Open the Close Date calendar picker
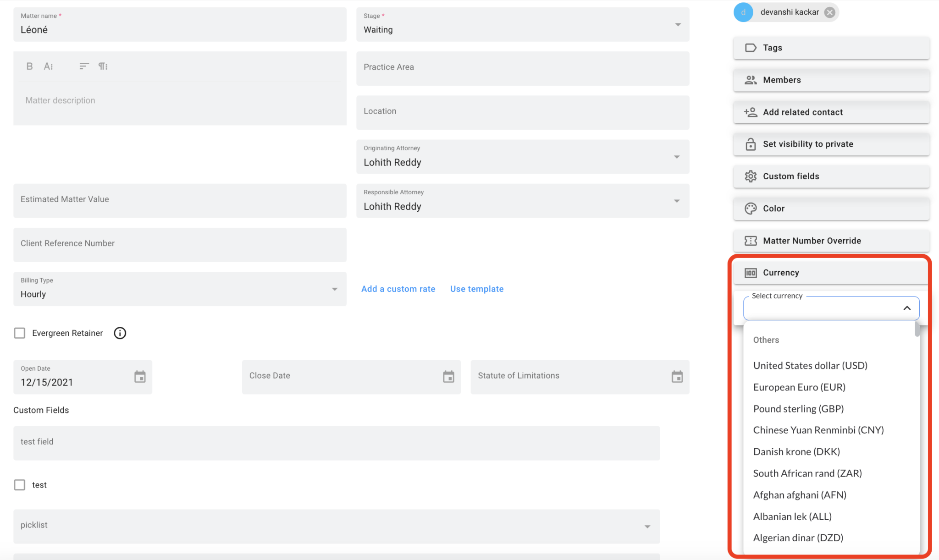Screen dimensions: 939x560 tap(448, 377)
